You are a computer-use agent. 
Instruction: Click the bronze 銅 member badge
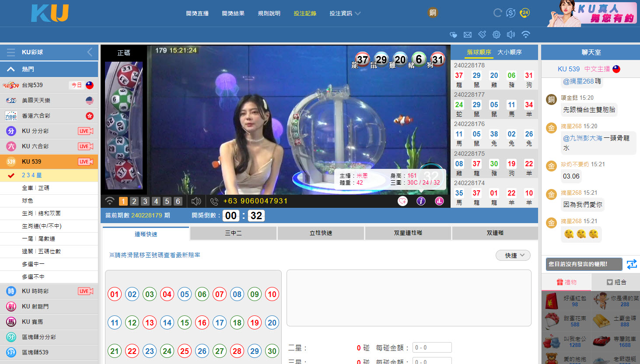point(433,13)
